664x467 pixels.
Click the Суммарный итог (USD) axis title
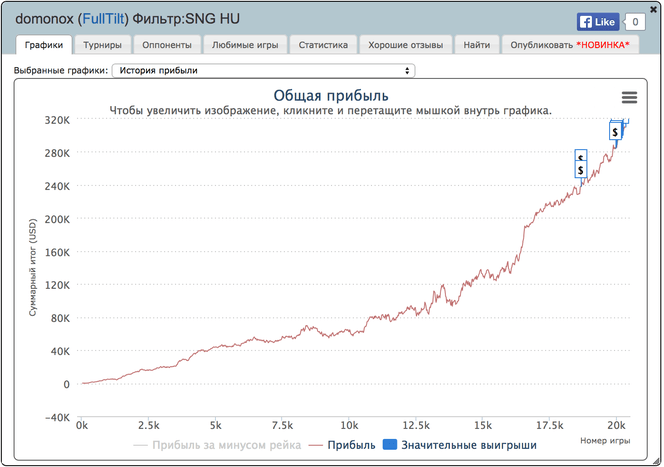coord(33,267)
